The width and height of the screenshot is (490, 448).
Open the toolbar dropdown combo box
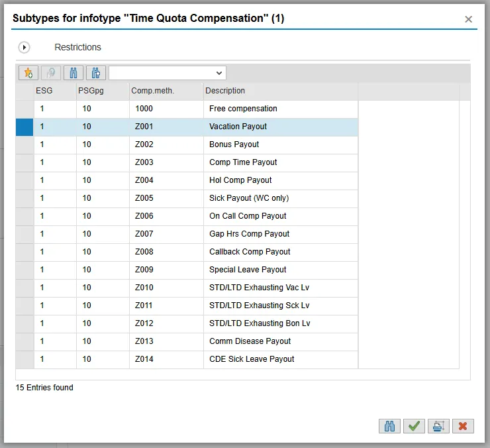click(x=167, y=73)
